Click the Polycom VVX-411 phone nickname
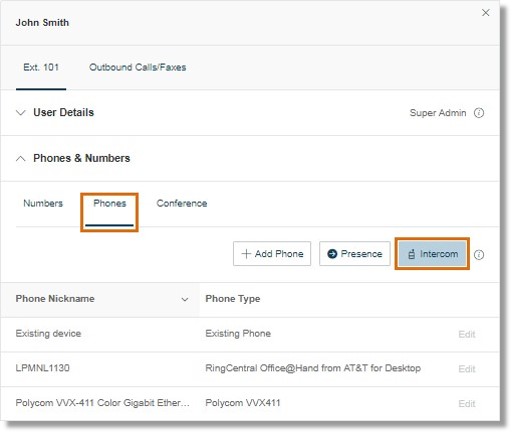This screenshot has width=513, height=434. click(x=102, y=403)
